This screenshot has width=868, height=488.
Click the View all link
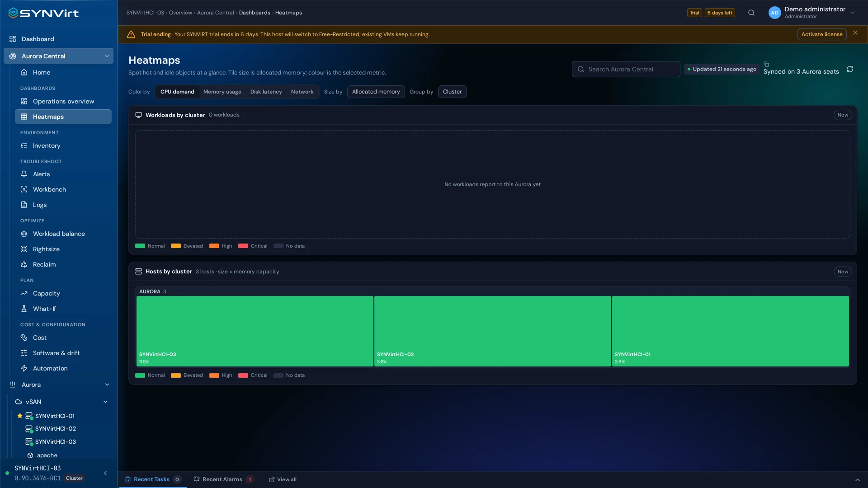[283, 479]
